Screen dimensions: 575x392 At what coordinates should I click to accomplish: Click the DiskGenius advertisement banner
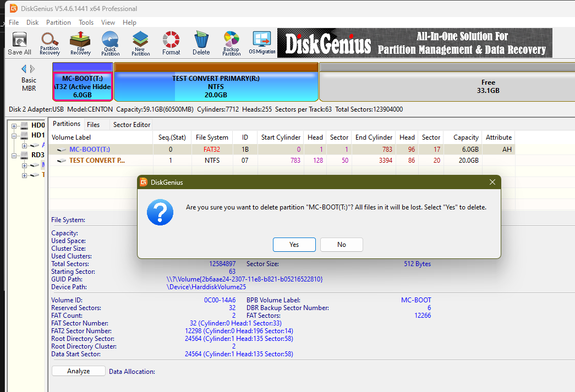click(x=415, y=43)
